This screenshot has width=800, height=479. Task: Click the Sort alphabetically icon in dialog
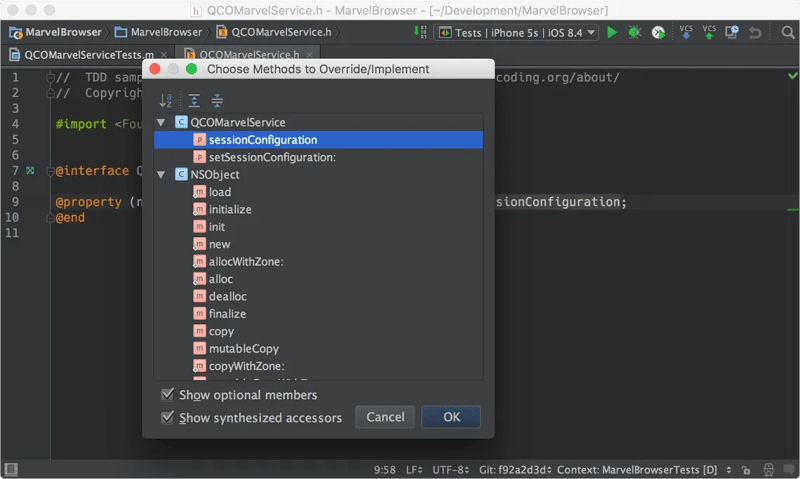tap(165, 100)
